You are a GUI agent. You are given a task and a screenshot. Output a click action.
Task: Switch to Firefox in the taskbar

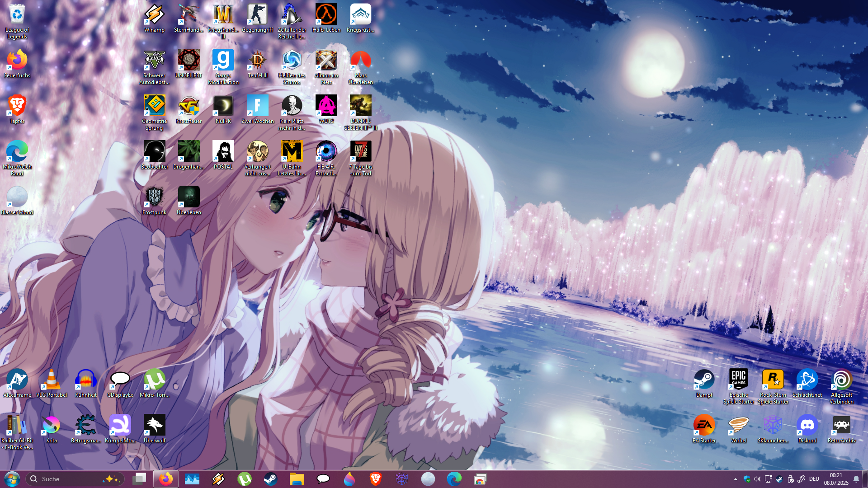pos(166,479)
